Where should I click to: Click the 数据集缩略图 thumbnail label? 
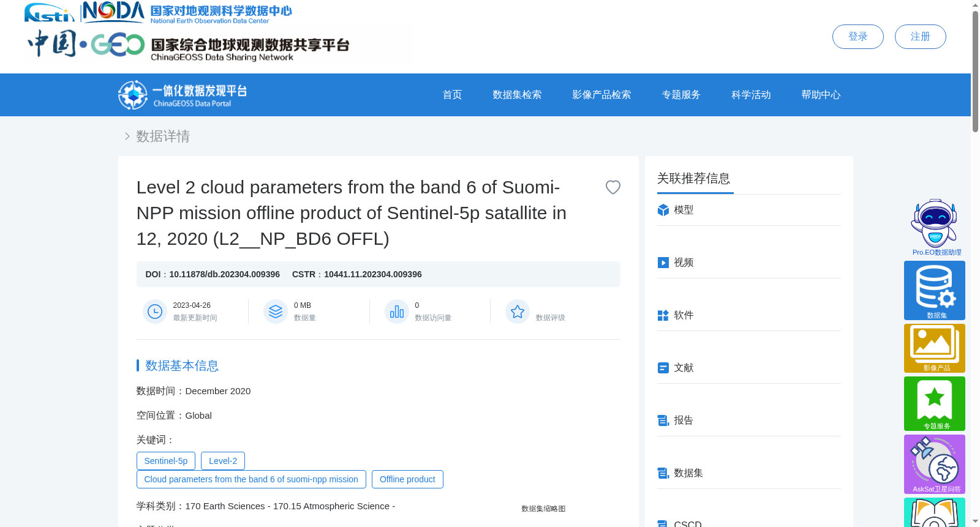(543, 509)
